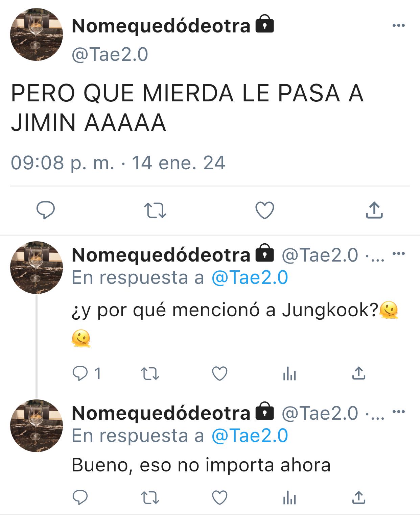Share the Jungkook reply tweet
Viewport: 420px width, 515px height.
[359, 373]
